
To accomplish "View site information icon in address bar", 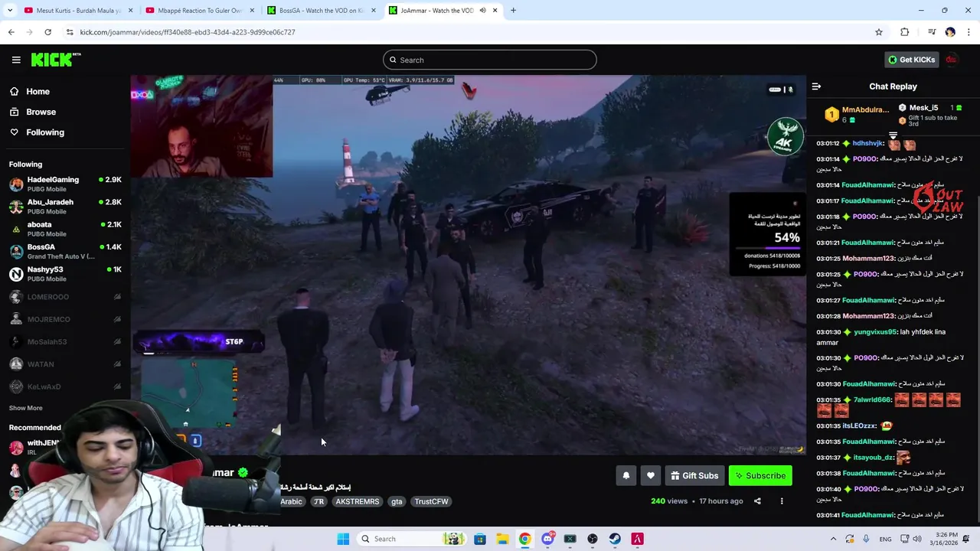I will click(x=70, y=32).
